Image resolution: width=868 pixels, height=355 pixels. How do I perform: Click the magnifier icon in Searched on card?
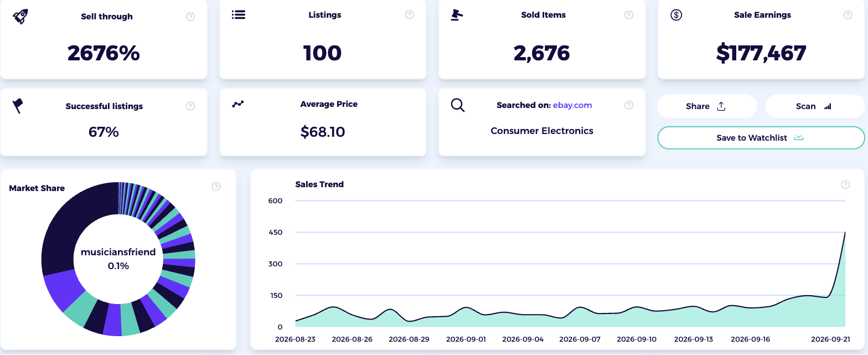click(x=458, y=105)
